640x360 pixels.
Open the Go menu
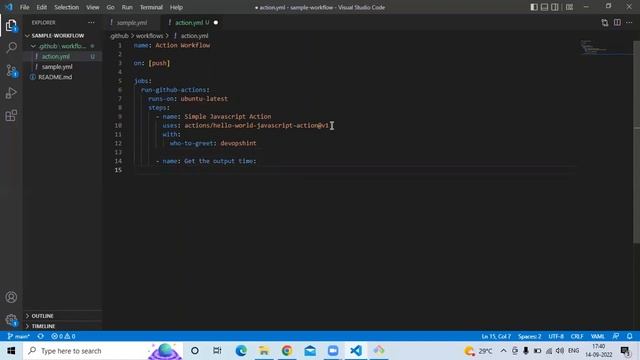pos(111,7)
